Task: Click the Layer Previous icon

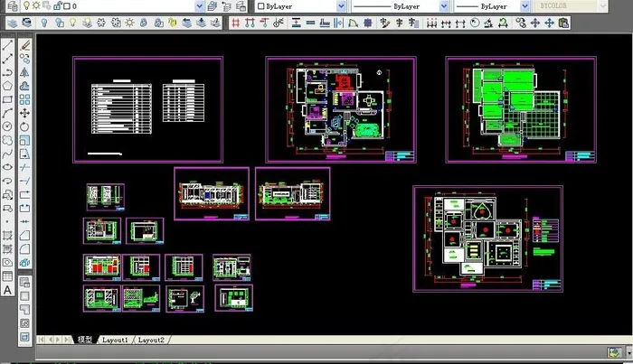Action: 226,5
